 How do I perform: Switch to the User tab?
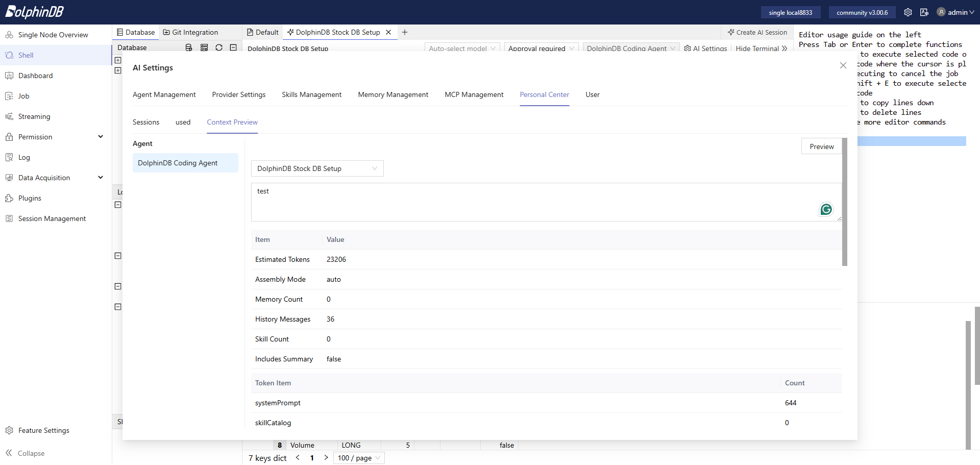(x=593, y=94)
